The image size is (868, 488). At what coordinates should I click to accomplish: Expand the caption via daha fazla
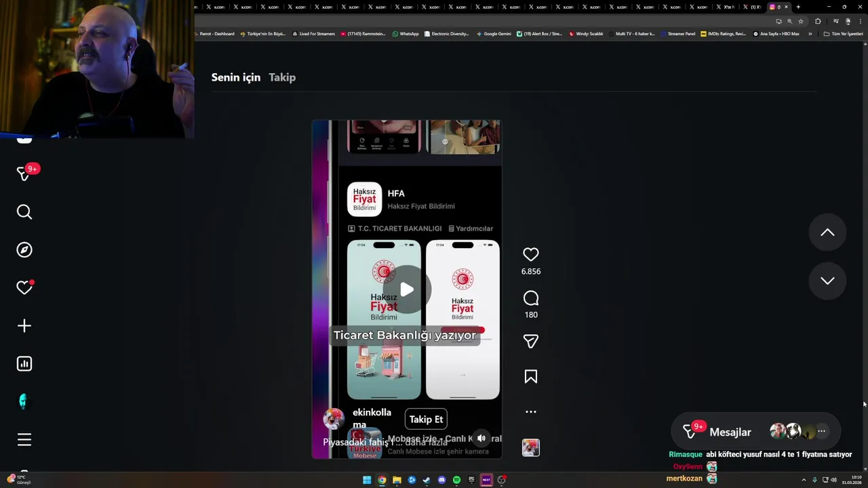click(x=427, y=443)
